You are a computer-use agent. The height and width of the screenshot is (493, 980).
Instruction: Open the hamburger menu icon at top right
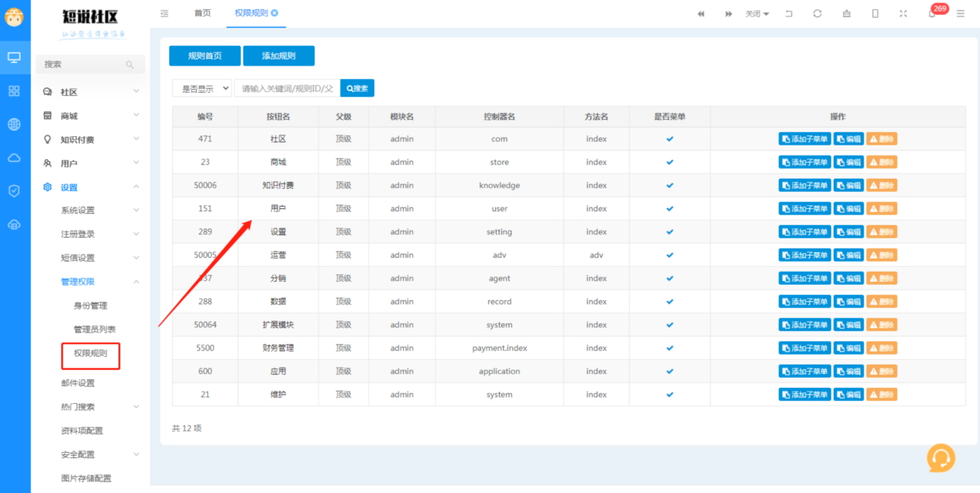(x=961, y=14)
